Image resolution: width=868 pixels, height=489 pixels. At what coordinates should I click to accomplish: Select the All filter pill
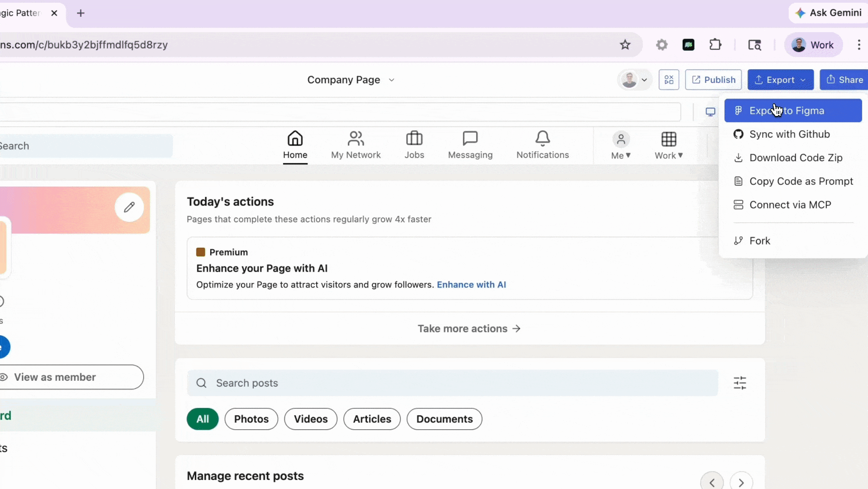[x=203, y=419]
